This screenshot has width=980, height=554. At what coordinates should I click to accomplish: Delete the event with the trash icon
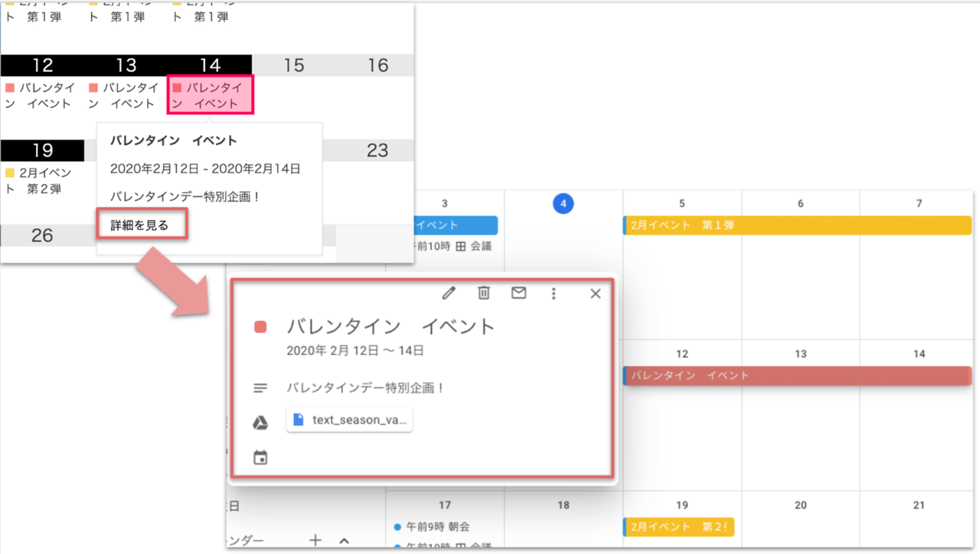[484, 293]
